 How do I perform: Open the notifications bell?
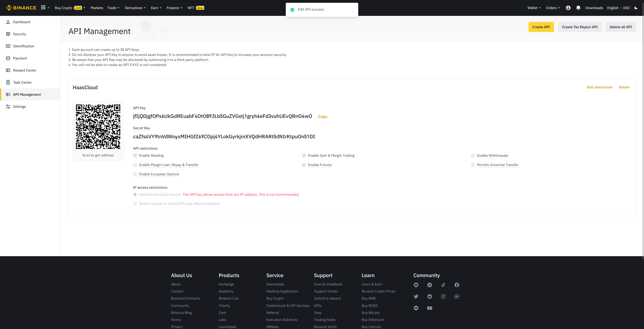click(578, 8)
